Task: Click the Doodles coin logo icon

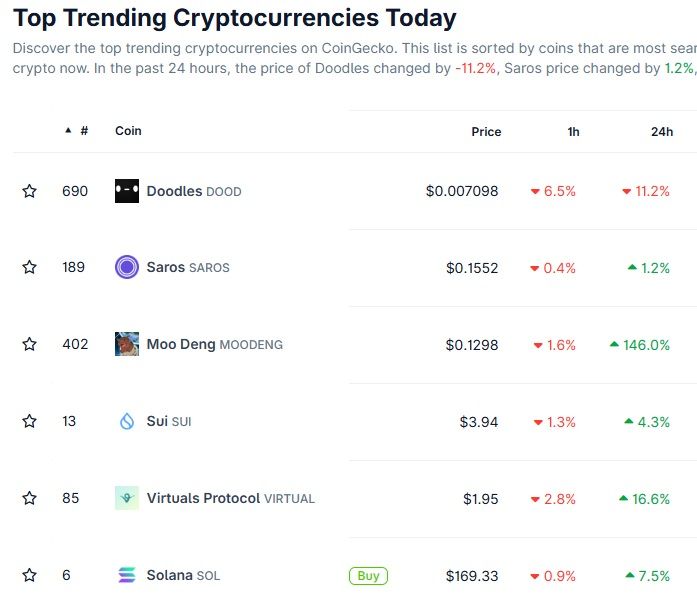Action: click(x=127, y=191)
